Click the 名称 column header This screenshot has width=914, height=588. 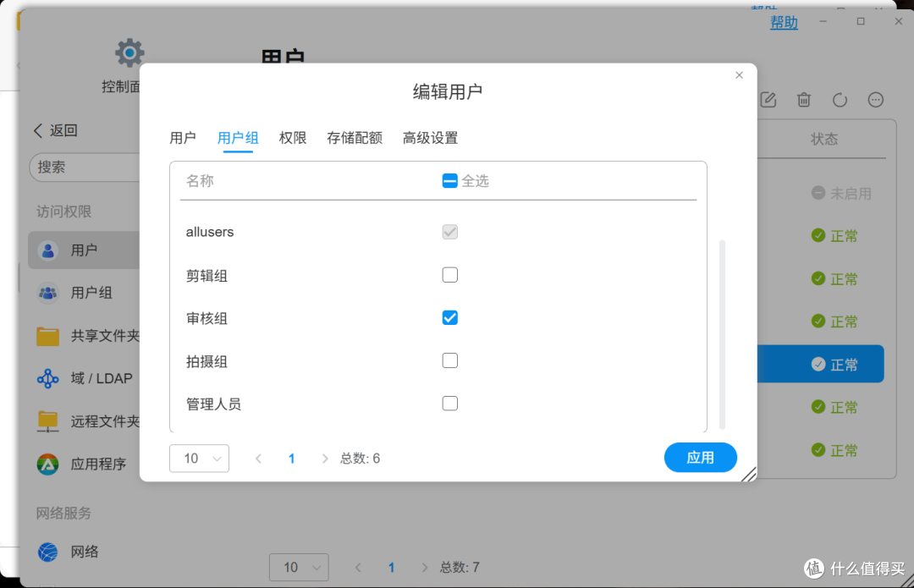point(200,181)
